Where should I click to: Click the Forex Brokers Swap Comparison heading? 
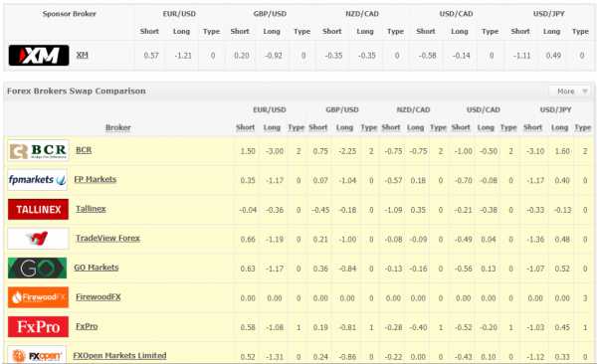tap(77, 91)
